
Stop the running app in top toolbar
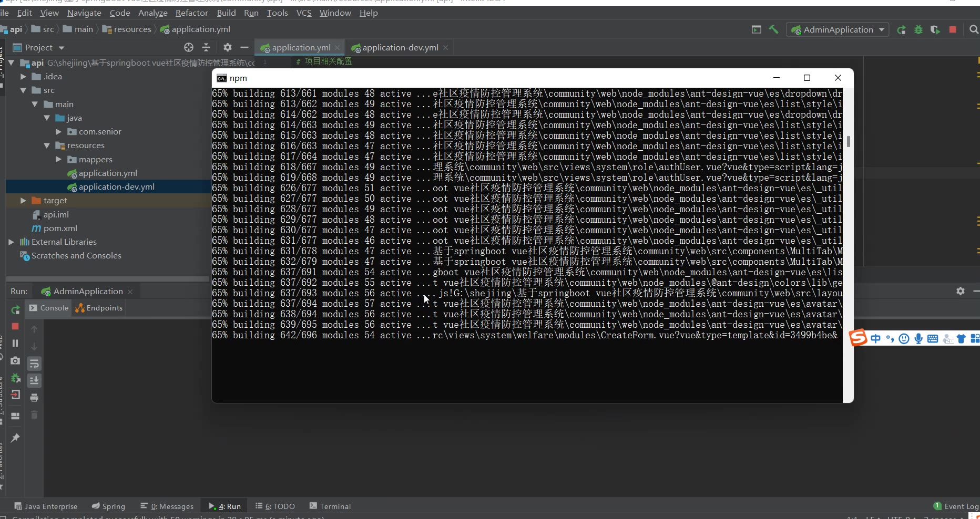(953, 29)
